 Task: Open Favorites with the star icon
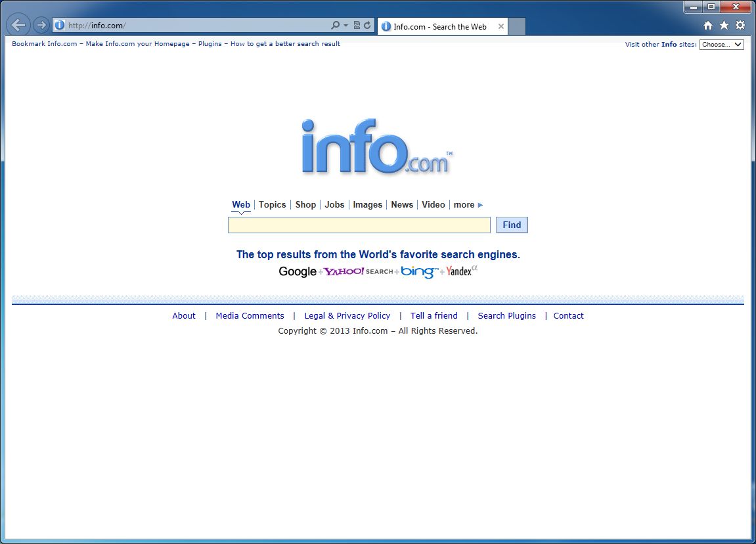(724, 26)
